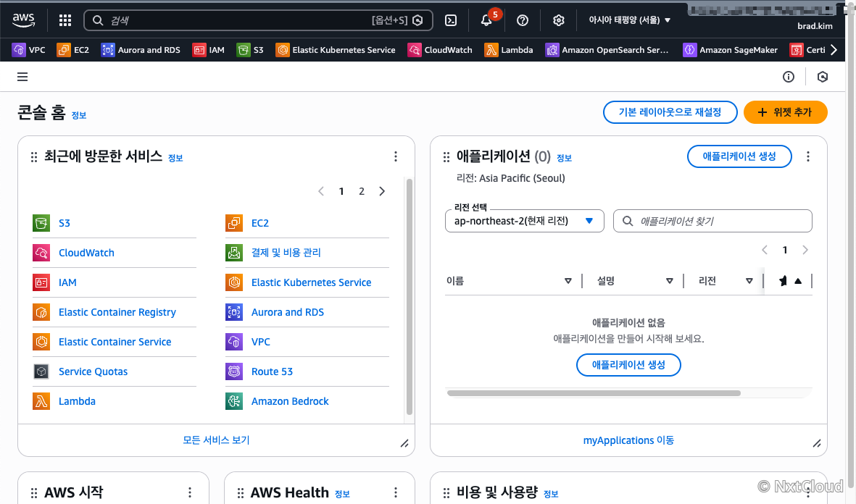The height and width of the screenshot is (504, 856).
Task: Go to next page of recently visited
Action: [x=381, y=191]
